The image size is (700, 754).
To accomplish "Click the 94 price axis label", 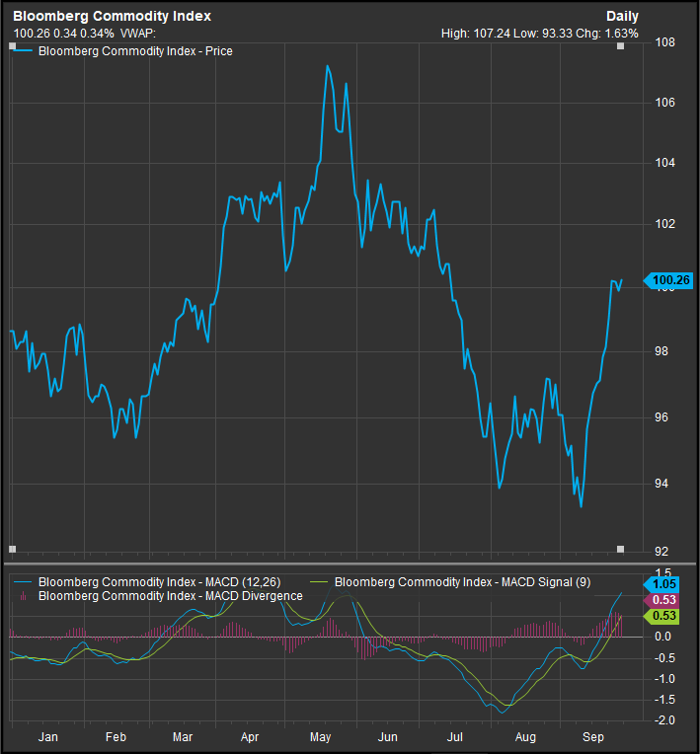I will pyautogui.click(x=661, y=484).
